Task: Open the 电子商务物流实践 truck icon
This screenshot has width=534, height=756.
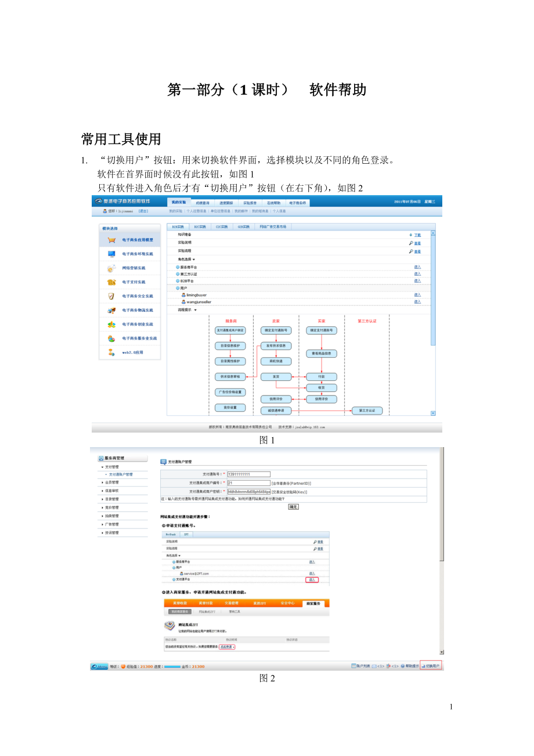Action: coord(111,310)
